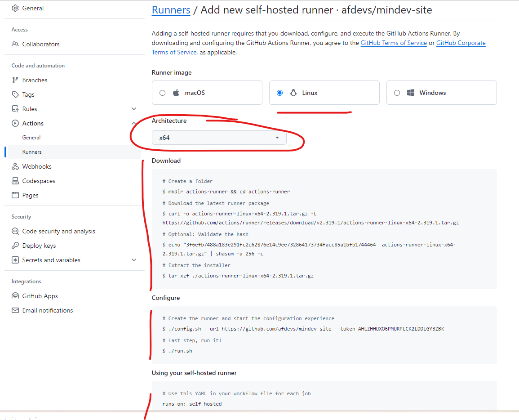Screen dimensions: 519x420
Task: Click the "# Optional: Validate the hash" comment
Action: (x=205, y=234)
